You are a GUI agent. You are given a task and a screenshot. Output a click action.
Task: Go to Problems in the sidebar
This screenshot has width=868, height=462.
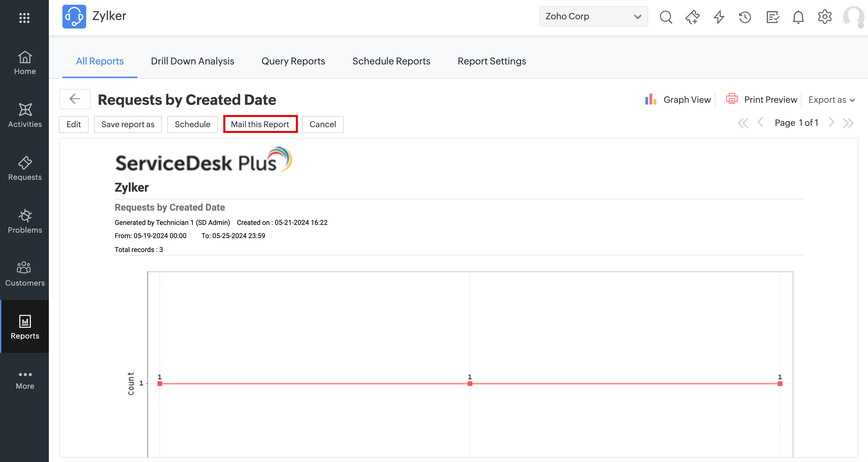25,221
